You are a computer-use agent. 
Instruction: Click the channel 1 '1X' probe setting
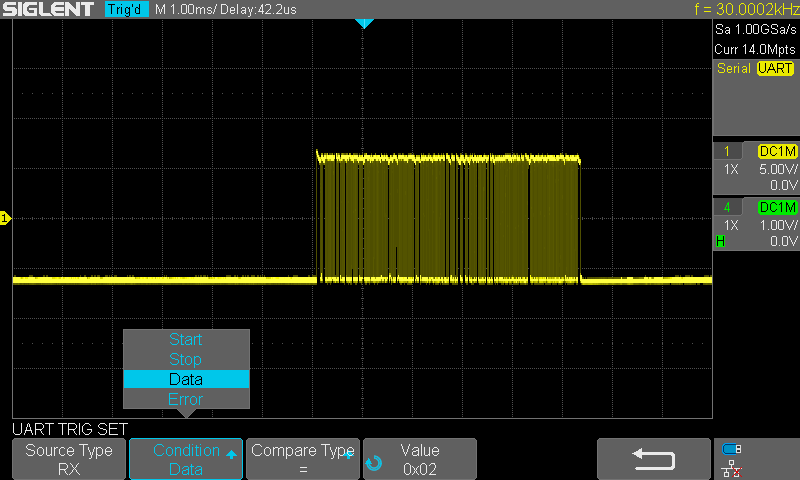pos(731,169)
